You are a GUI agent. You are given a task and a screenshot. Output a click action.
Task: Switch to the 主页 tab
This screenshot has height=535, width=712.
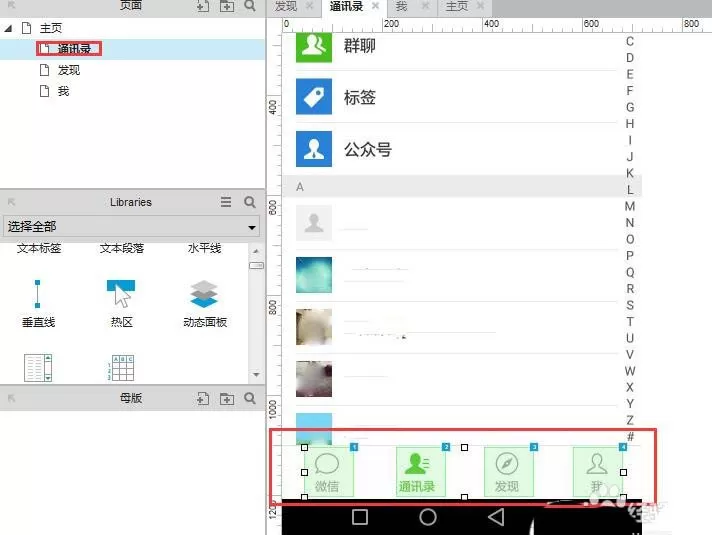(x=457, y=6)
